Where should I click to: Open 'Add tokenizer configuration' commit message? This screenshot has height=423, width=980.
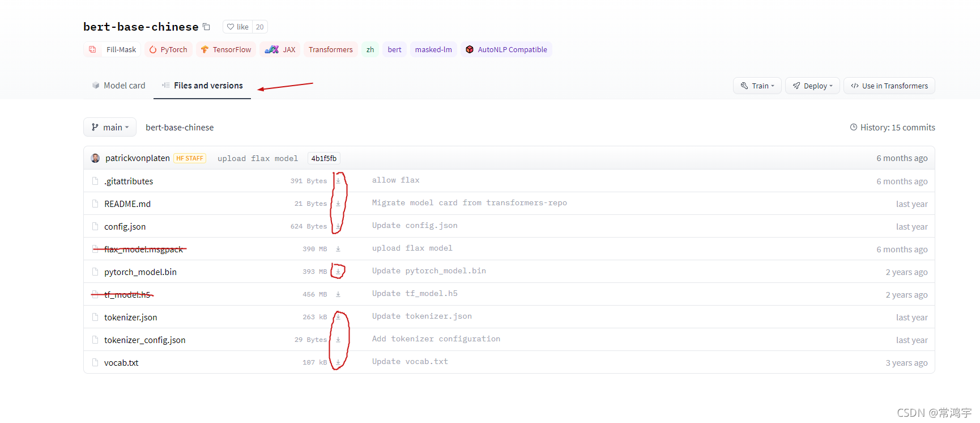436,339
